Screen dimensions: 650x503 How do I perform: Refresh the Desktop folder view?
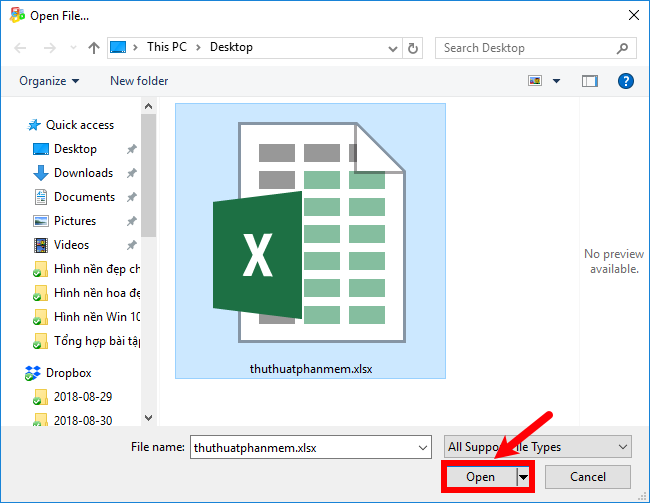point(412,48)
